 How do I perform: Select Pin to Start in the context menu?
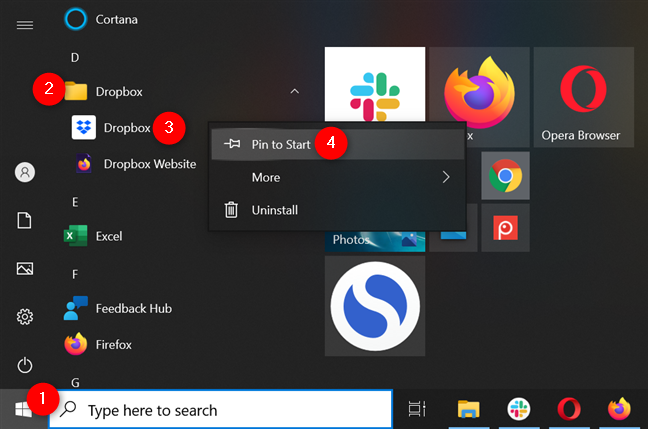click(x=337, y=144)
